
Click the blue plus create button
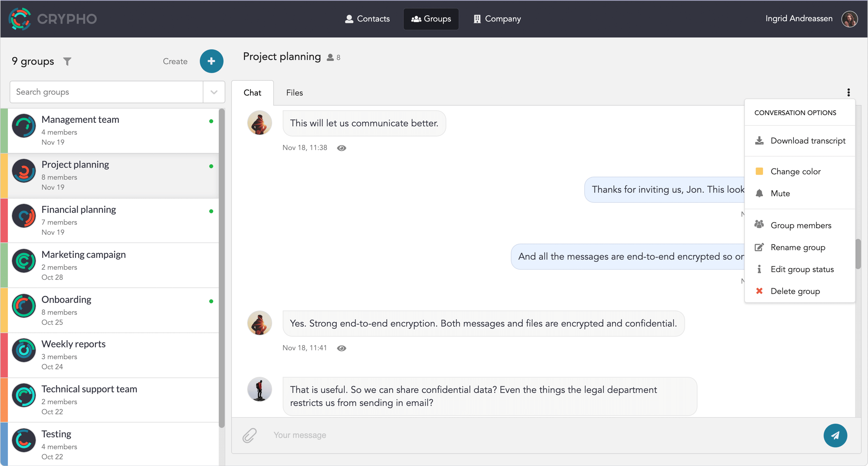(x=212, y=62)
